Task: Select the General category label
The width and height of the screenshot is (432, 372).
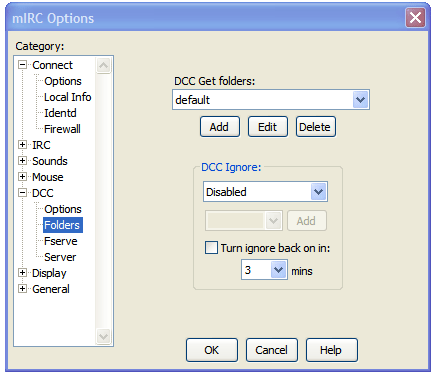Action: [51, 289]
